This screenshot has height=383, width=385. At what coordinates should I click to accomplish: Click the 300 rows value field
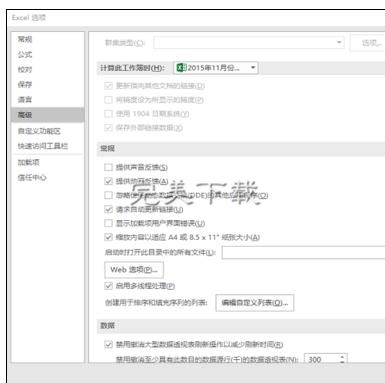(x=322, y=359)
